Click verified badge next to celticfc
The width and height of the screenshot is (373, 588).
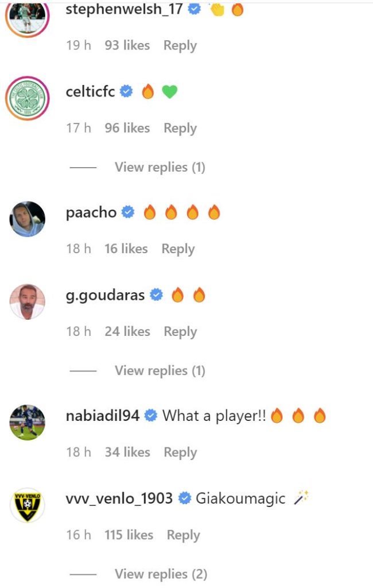tap(126, 91)
